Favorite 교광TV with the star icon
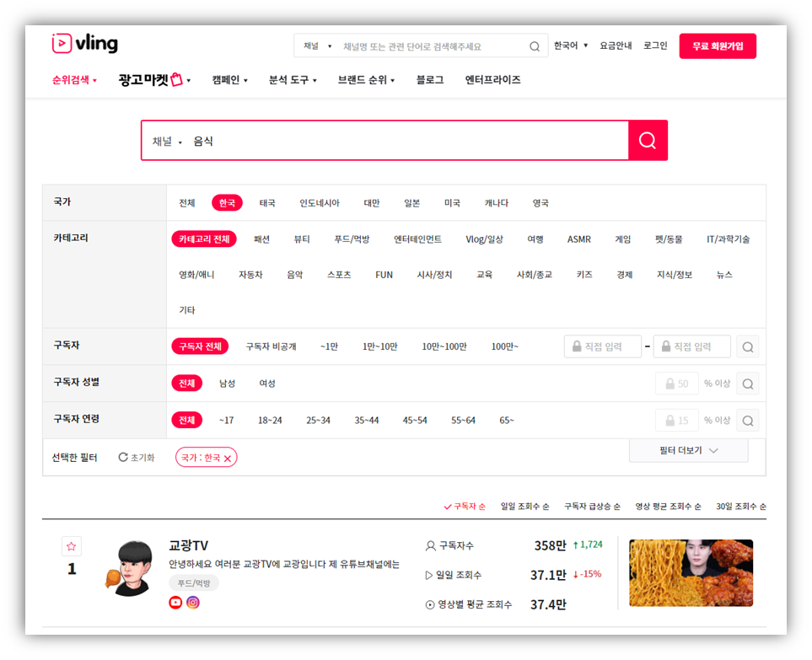812x660 pixels. click(72, 546)
